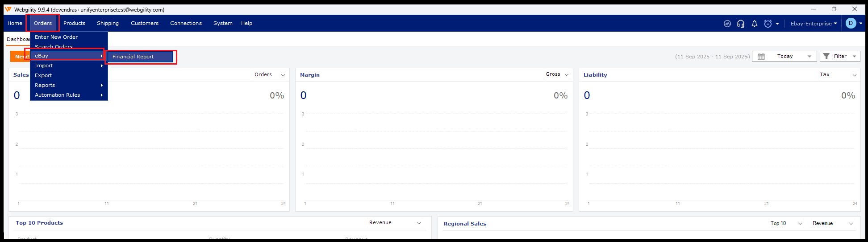The height and width of the screenshot is (242, 868).
Task: Open the Reports submenu
Action: (69, 85)
